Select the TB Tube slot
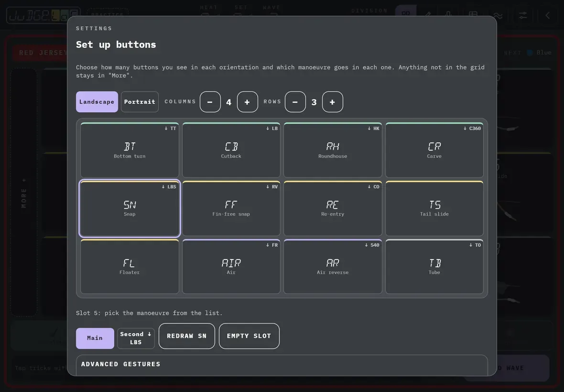The height and width of the screenshot is (392, 564). click(434, 266)
